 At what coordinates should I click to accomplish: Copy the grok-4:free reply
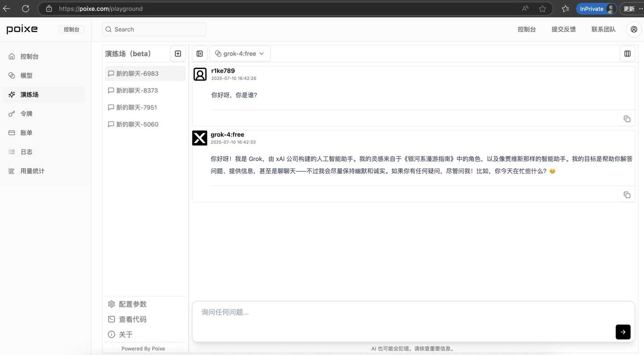pyautogui.click(x=627, y=195)
